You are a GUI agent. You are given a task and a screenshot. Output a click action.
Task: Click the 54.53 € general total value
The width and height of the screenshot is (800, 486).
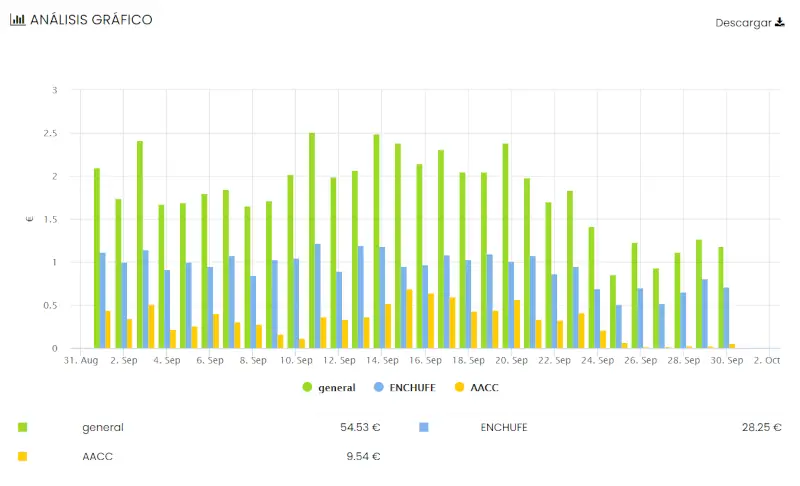coord(360,427)
